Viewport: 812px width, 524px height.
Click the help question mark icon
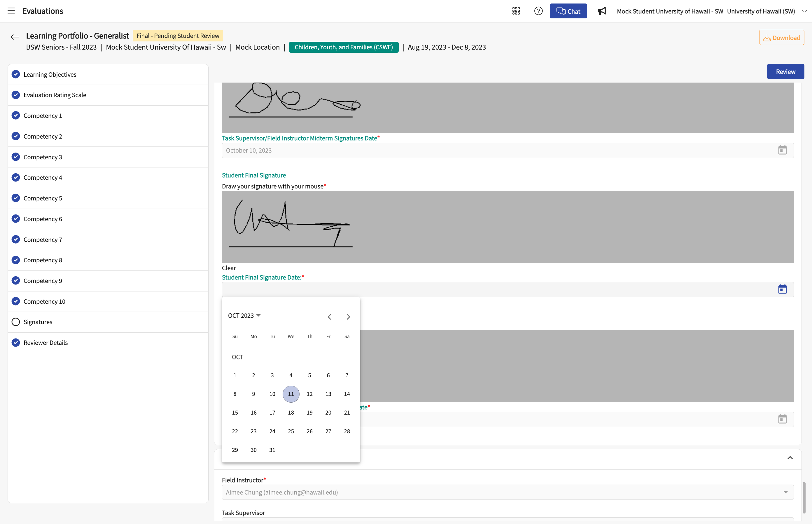click(x=538, y=11)
